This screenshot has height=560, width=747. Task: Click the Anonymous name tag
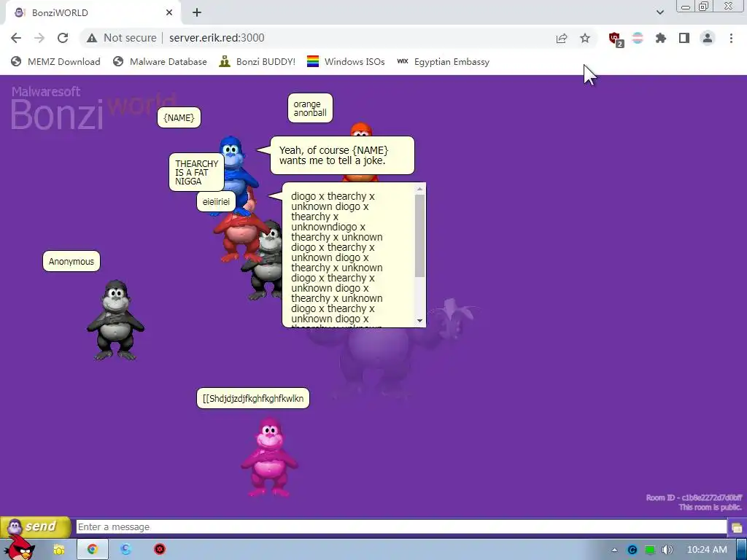(x=71, y=262)
